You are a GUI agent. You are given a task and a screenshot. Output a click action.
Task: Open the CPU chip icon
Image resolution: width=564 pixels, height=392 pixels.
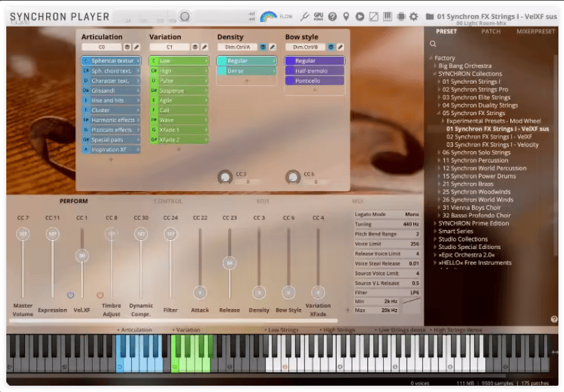(x=401, y=17)
